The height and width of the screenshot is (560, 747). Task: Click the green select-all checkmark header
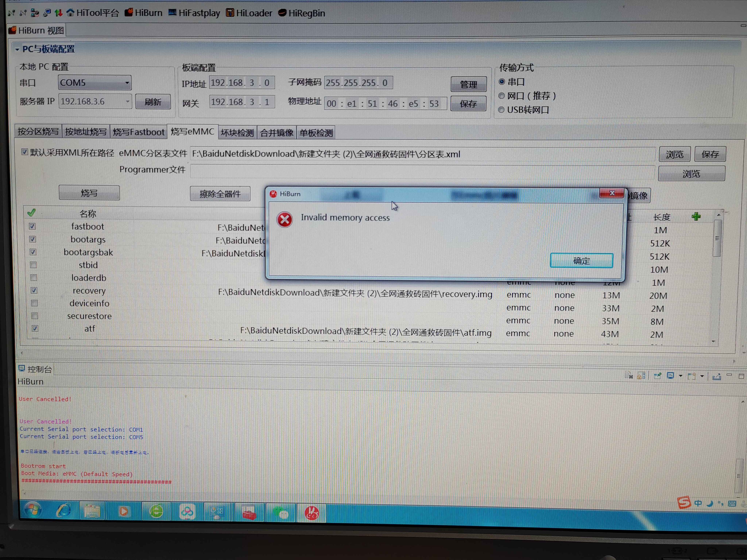tap(31, 213)
